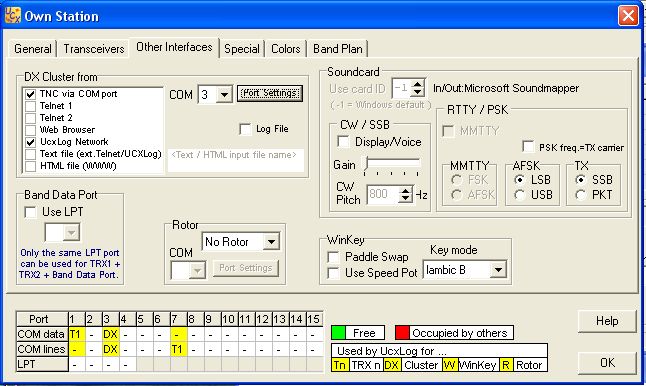Select AFSK LSB radio button
Image resolution: width=646 pixels, height=386 pixels.
[520, 180]
